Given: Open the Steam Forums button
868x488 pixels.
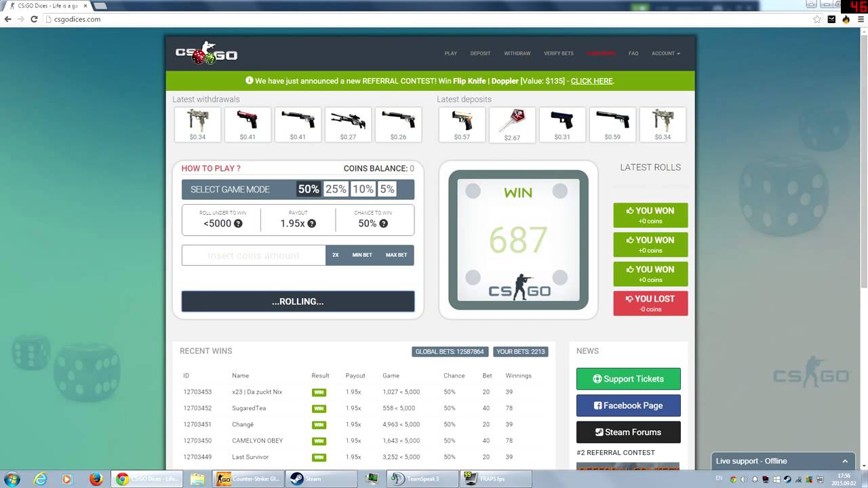Looking at the screenshot, I should point(628,432).
